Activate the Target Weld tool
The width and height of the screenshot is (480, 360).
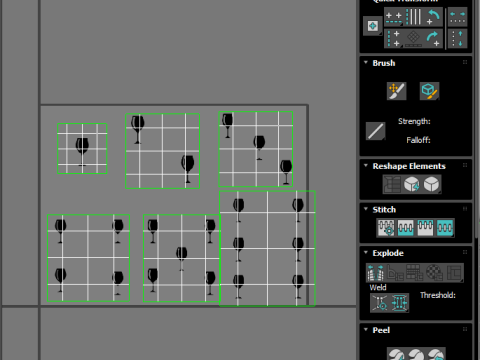coord(380,303)
